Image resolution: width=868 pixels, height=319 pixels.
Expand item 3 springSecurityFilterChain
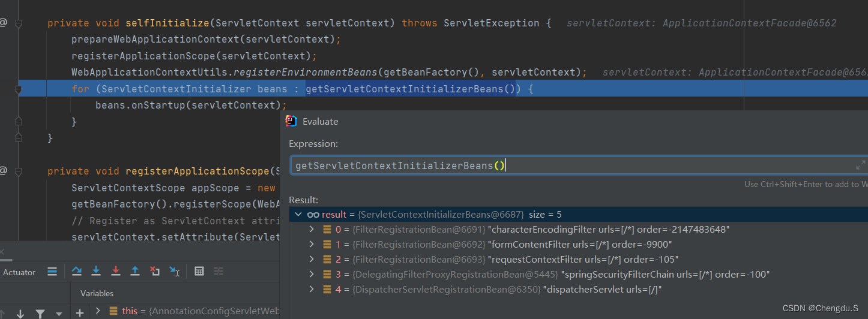pos(312,274)
